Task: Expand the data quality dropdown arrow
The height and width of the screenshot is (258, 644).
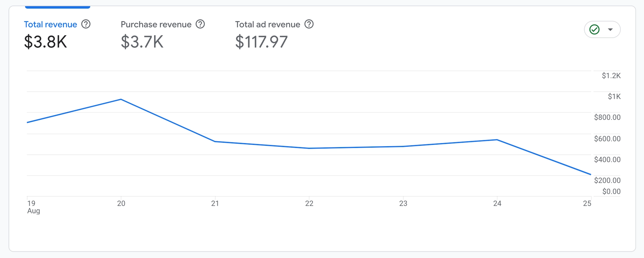Action: click(610, 30)
